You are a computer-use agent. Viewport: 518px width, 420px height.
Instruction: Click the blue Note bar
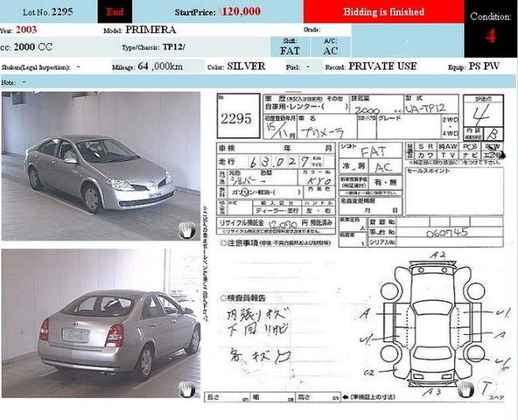(x=257, y=81)
